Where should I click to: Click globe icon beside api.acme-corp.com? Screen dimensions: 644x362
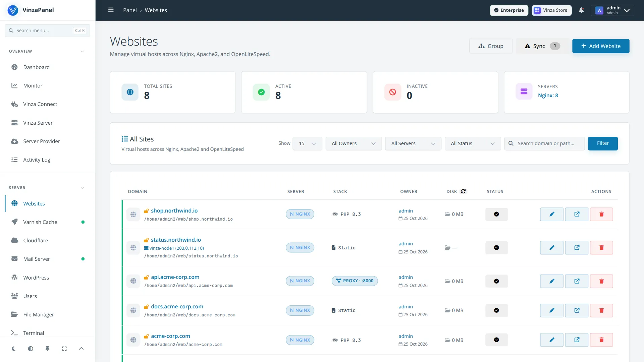click(133, 281)
